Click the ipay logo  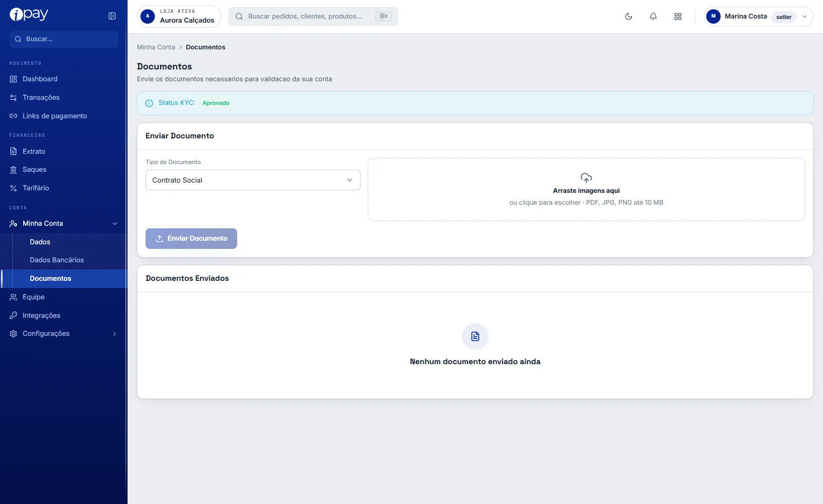click(x=29, y=15)
